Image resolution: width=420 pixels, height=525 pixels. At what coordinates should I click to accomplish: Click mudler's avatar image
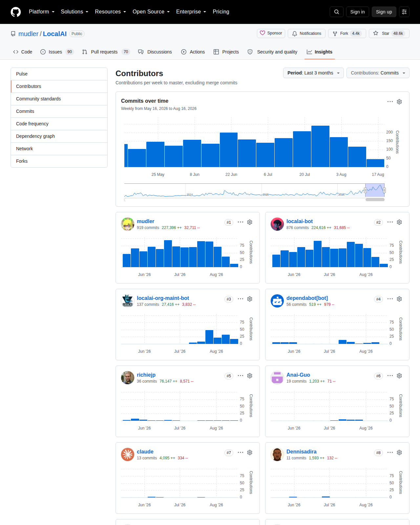point(128,224)
